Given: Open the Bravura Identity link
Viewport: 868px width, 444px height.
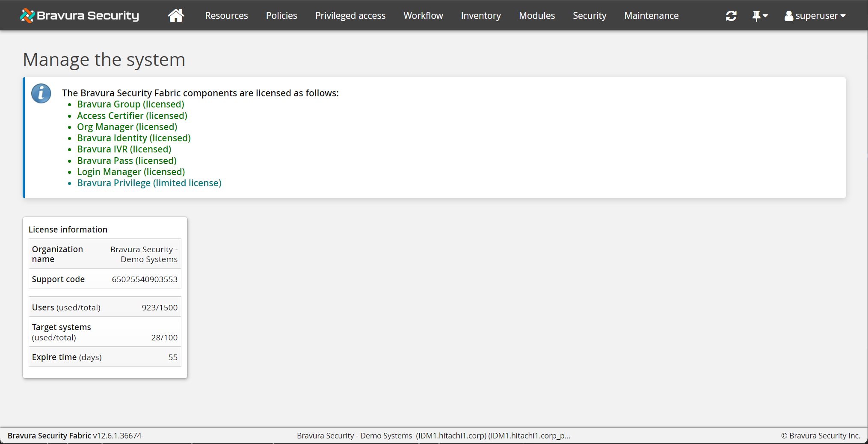Looking at the screenshot, I should (134, 138).
